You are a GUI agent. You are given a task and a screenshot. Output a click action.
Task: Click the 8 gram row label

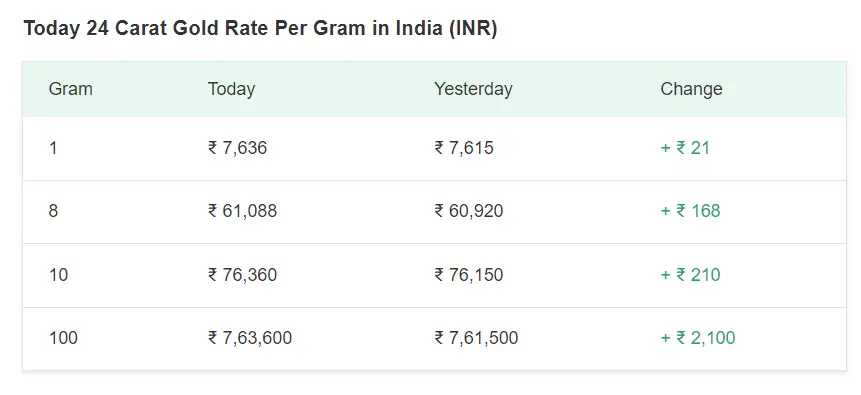[53, 211]
